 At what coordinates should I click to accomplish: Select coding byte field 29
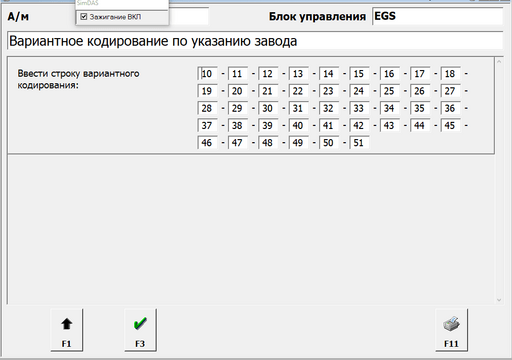[238, 108]
